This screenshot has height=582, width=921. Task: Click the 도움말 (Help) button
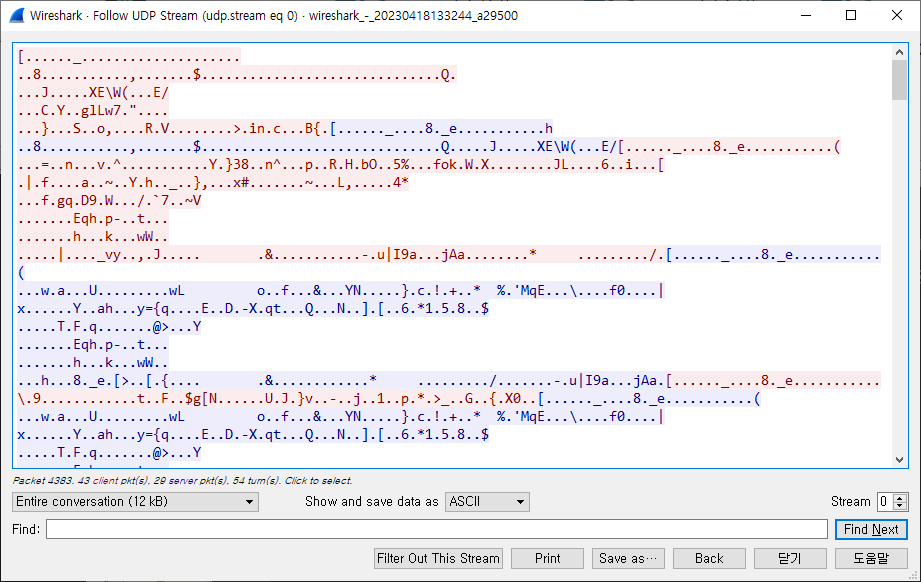click(871, 559)
